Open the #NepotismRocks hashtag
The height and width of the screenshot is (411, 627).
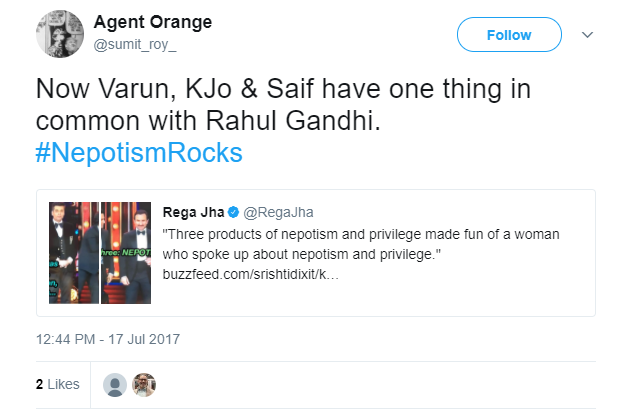pos(139,153)
